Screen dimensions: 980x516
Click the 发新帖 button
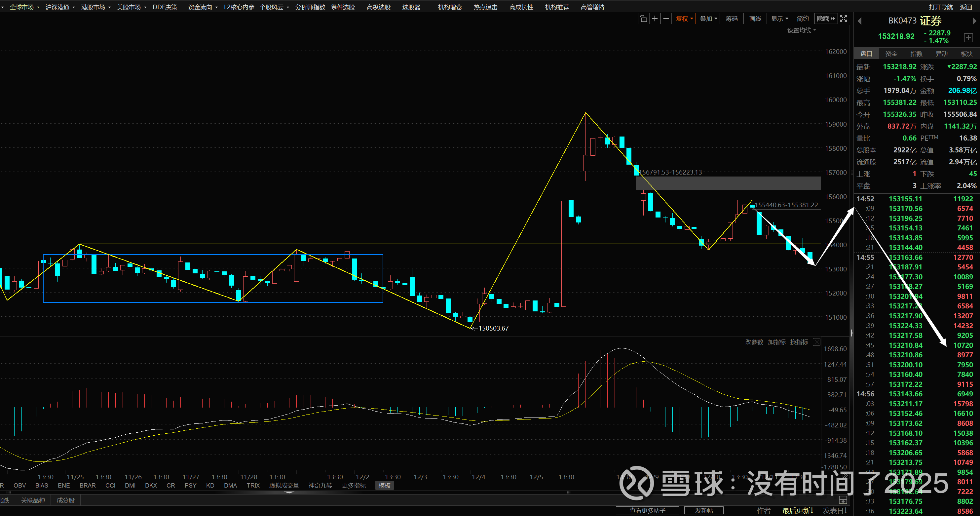coord(703,510)
